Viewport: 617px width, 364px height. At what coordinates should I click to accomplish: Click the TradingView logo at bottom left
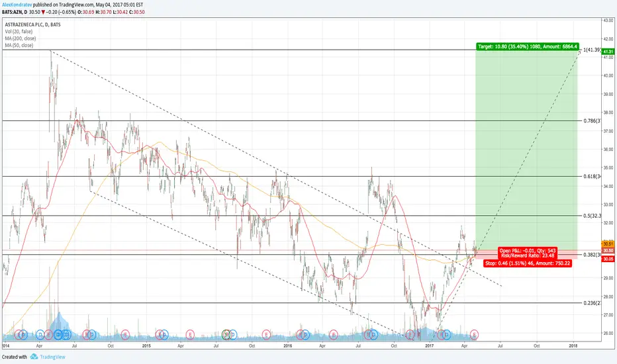point(34,357)
